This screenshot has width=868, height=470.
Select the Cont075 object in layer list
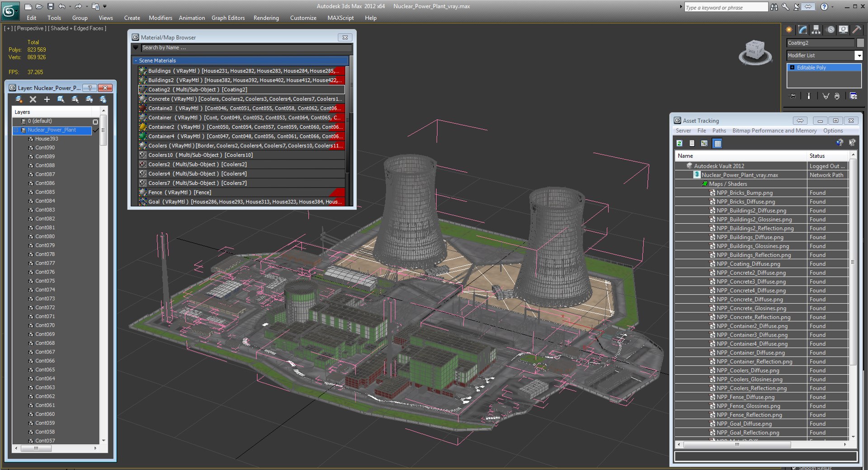pyautogui.click(x=45, y=281)
